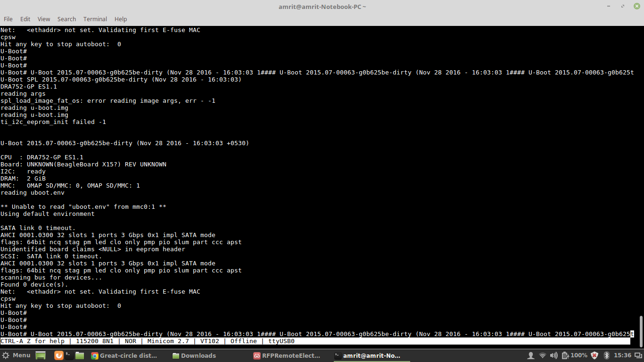Image resolution: width=644 pixels, height=362 pixels.
Task: Click the 15:36 clock applet
Action: pos(623,355)
